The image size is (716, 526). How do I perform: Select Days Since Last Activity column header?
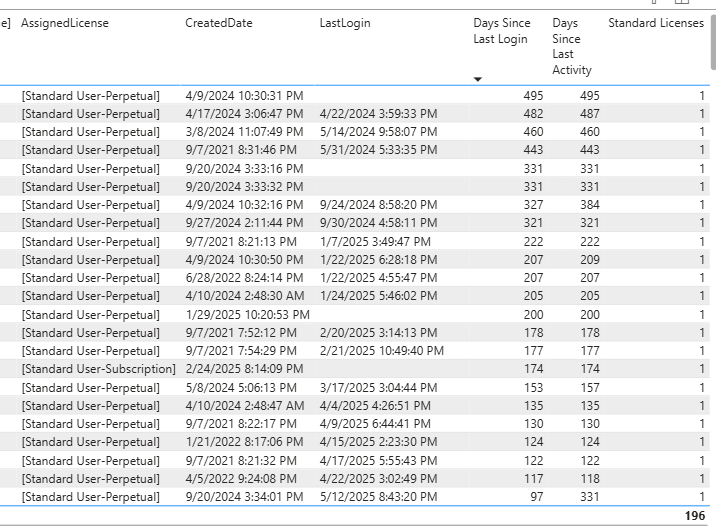572,46
